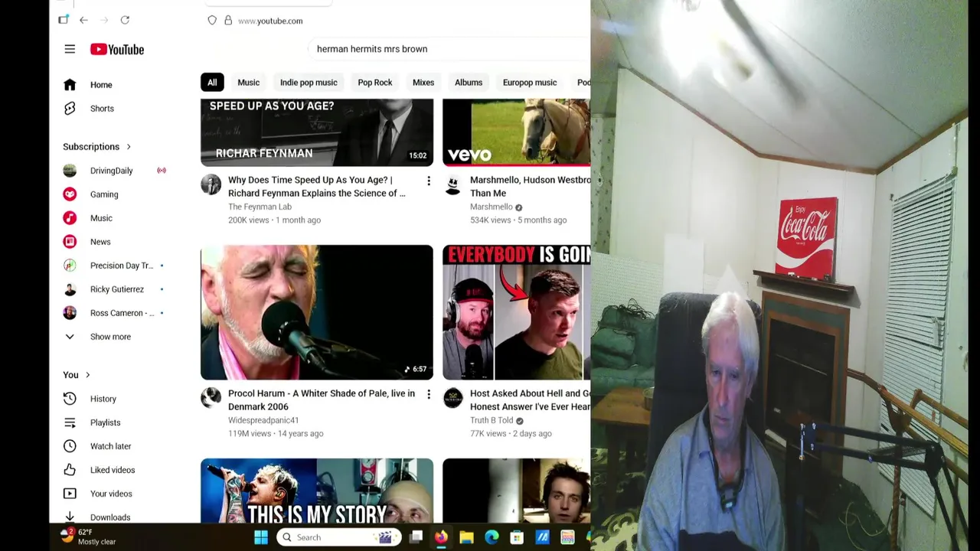Select the Albums filter chip
Viewport: 980px width, 551px height.
click(469, 83)
